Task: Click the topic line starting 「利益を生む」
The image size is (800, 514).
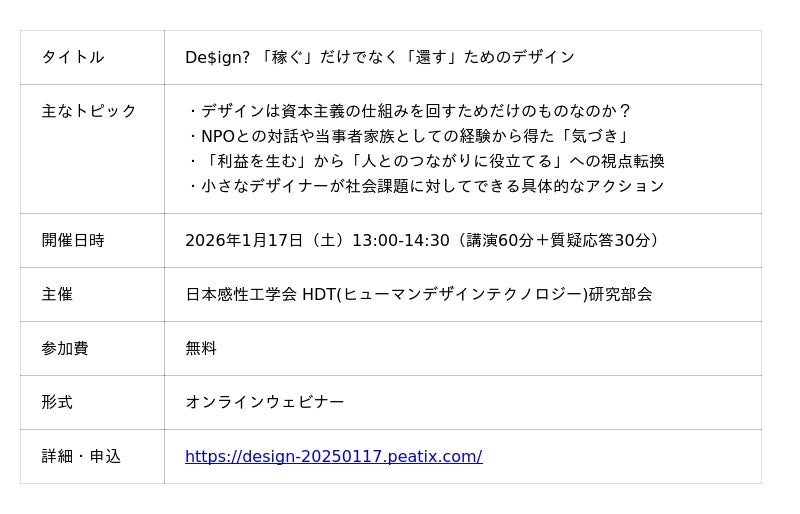Action: (x=426, y=161)
